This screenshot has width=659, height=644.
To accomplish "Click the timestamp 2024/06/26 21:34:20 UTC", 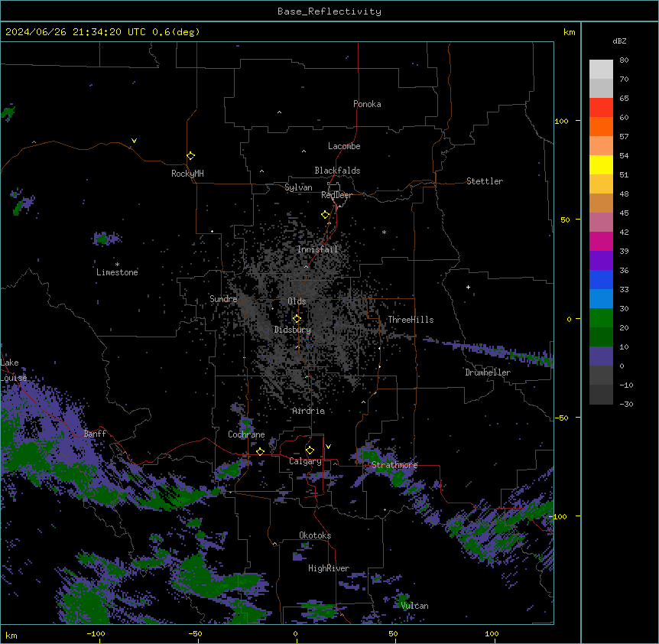I will tap(75, 32).
